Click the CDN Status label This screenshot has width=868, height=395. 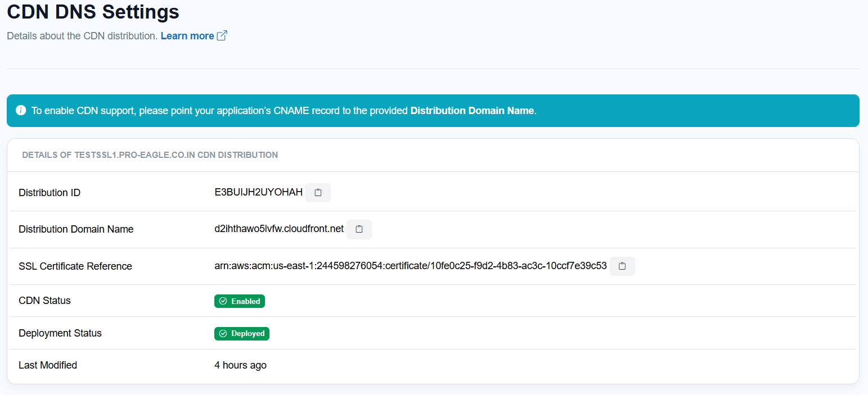click(44, 301)
